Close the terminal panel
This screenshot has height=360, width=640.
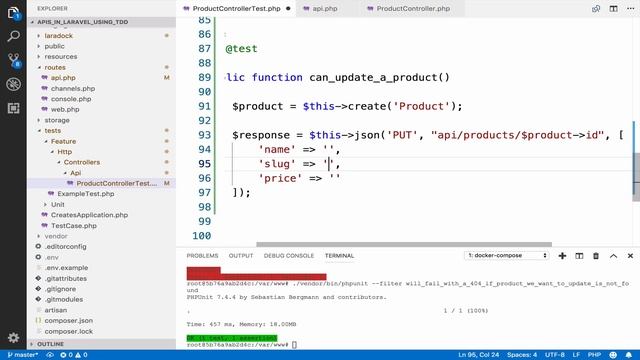pyautogui.click(x=630, y=256)
